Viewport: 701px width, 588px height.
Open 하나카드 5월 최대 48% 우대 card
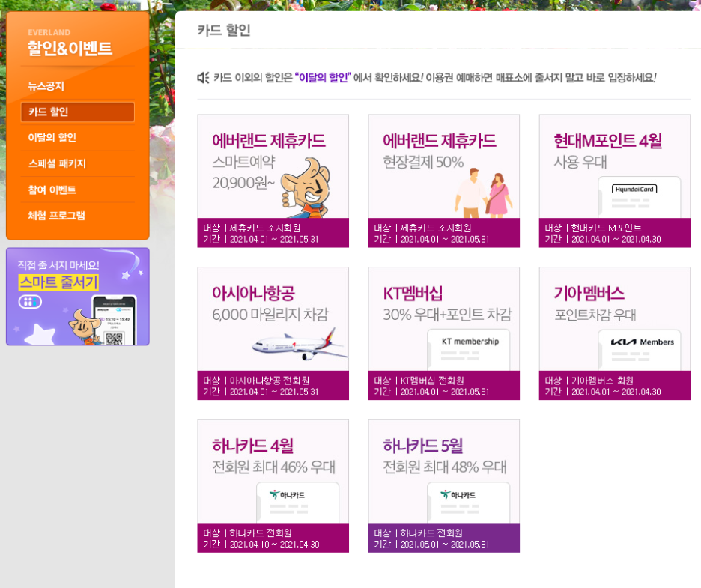pyautogui.click(x=444, y=485)
